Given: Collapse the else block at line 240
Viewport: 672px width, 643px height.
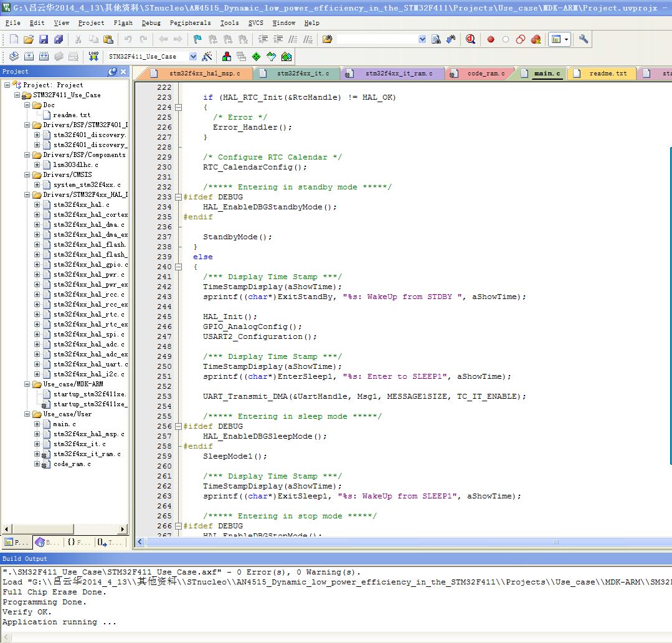Looking at the screenshot, I should (x=178, y=267).
